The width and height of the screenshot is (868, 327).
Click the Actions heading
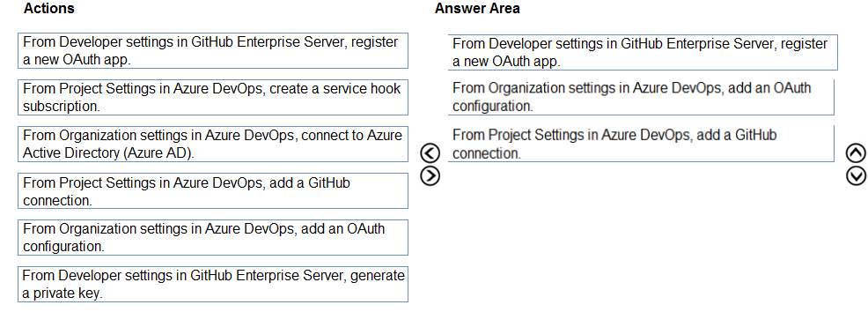coord(49,9)
